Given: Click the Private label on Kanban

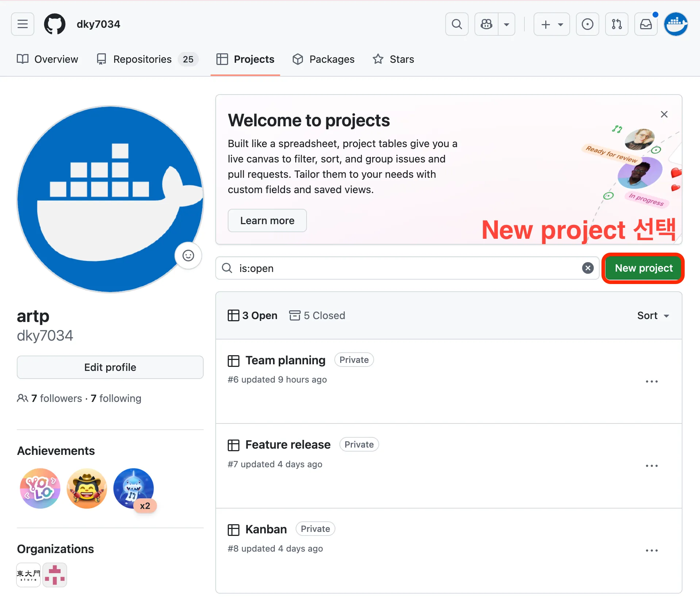Looking at the screenshot, I should (315, 529).
